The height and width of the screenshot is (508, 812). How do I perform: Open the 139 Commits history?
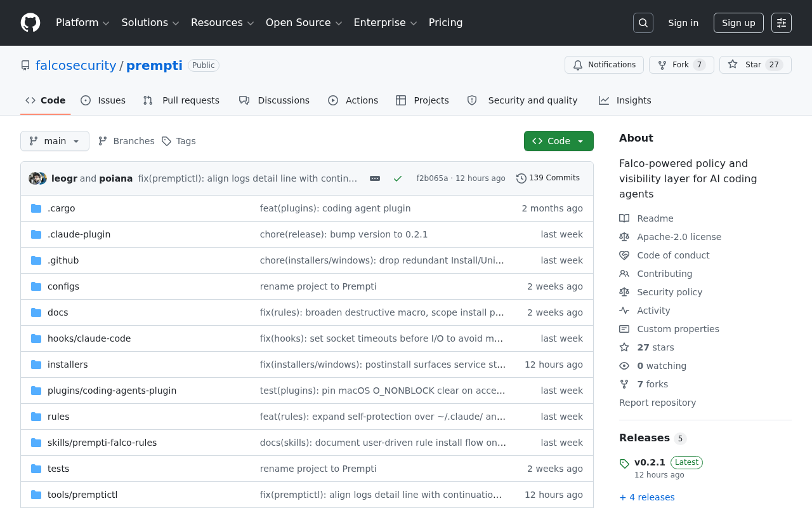click(x=548, y=178)
